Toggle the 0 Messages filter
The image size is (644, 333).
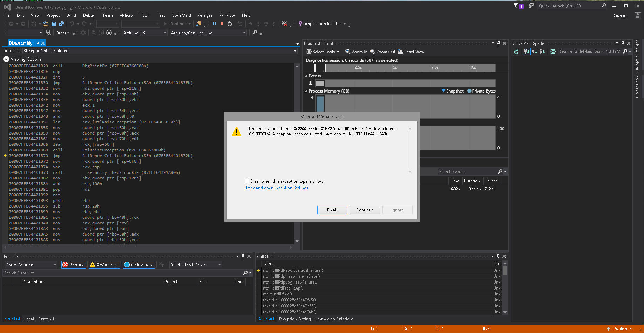139,265
